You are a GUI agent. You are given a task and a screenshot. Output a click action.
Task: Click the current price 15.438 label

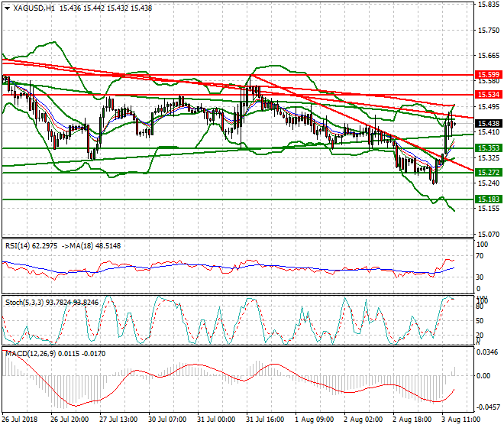pos(489,124)
